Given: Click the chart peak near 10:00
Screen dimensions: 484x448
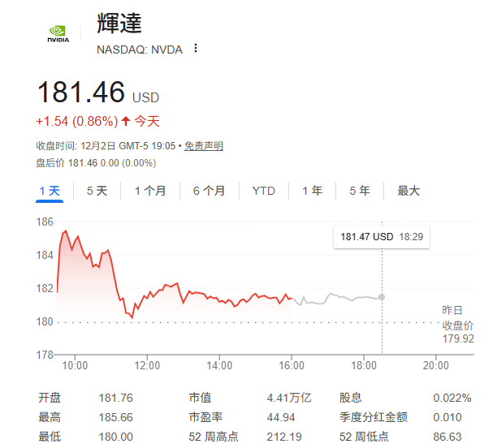Looking at the screenshot, I should (66, 230).
